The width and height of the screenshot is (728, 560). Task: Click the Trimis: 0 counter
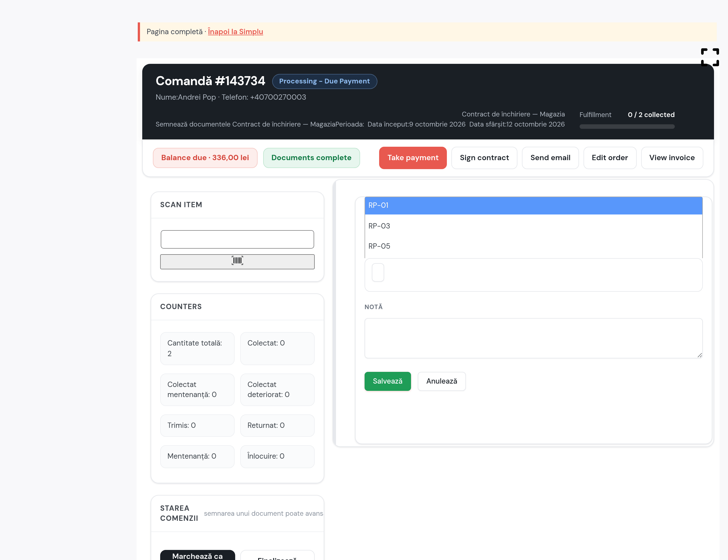tap(197, 425)
